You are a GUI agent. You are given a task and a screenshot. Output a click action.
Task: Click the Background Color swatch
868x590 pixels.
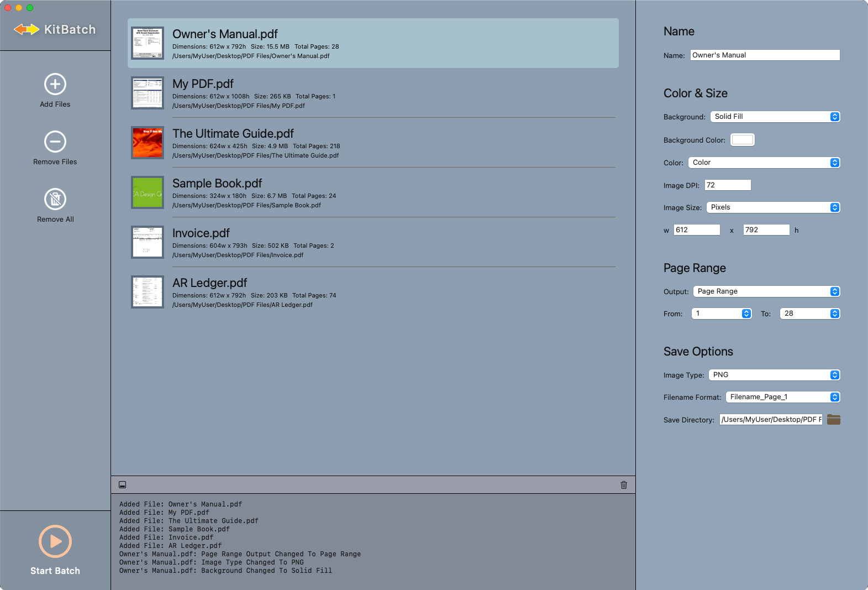click(743, 140)
